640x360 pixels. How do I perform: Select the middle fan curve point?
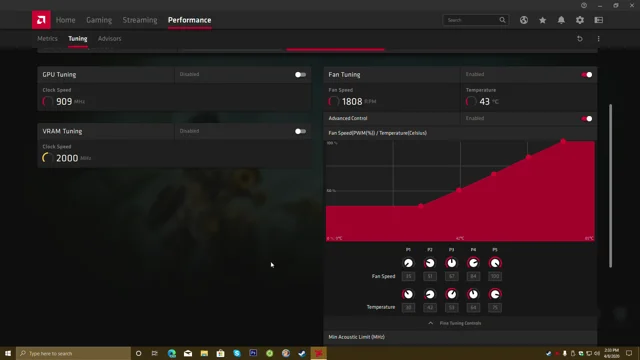click(493, 174)
